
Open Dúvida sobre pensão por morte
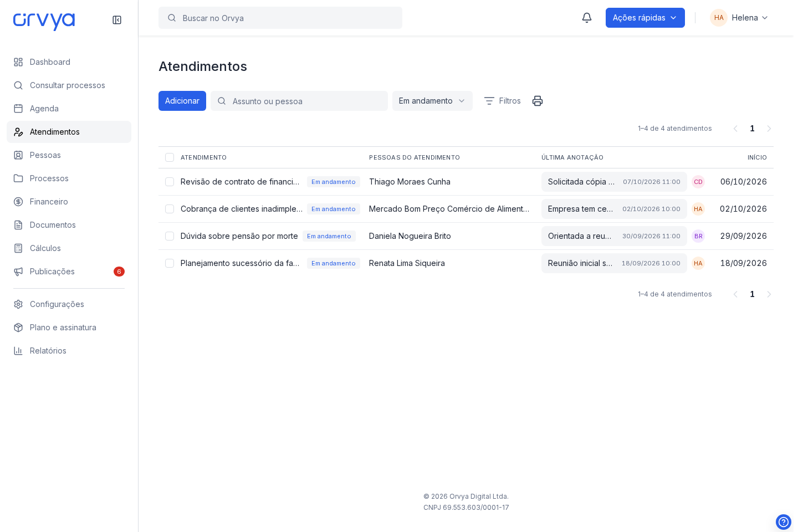tap(239, 236)
